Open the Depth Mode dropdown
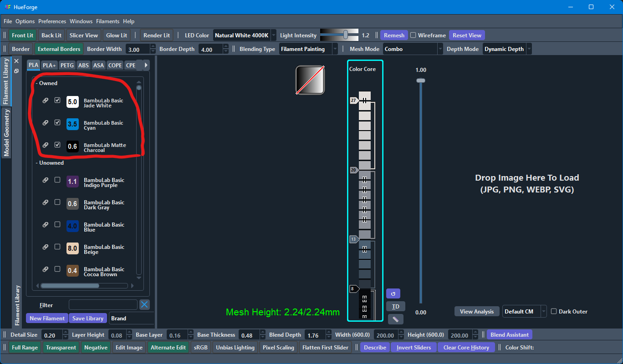The width and height of the screenshot is (623, 364). 507,49
